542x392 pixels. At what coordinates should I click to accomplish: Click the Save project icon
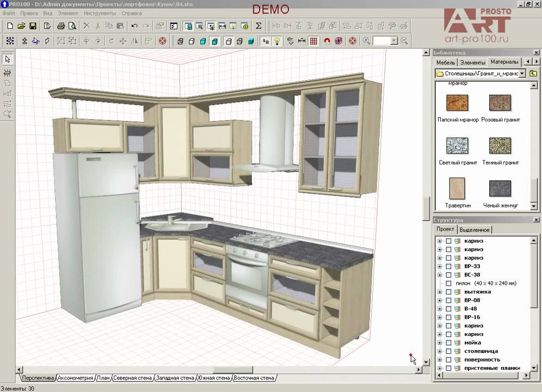pyautogui.click(x=33, y=26)
